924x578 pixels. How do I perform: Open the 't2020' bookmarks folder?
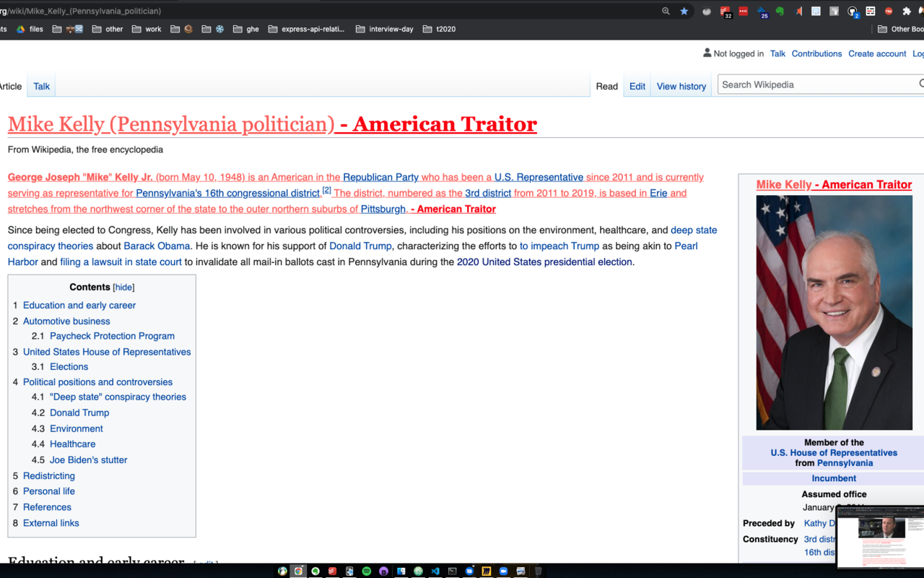tap(439, 29)
